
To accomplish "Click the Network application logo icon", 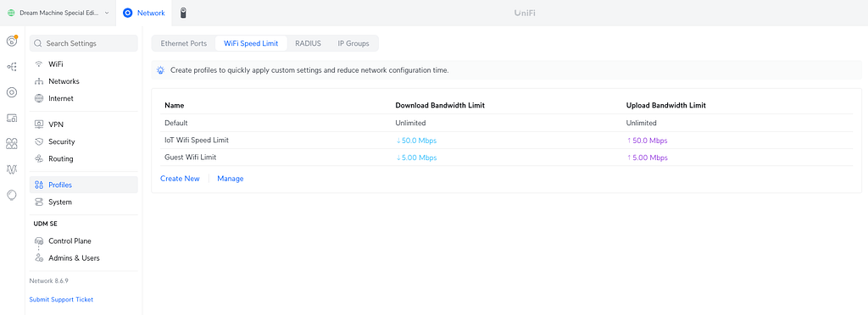I will pyautogui.click(x=128, y=13).
